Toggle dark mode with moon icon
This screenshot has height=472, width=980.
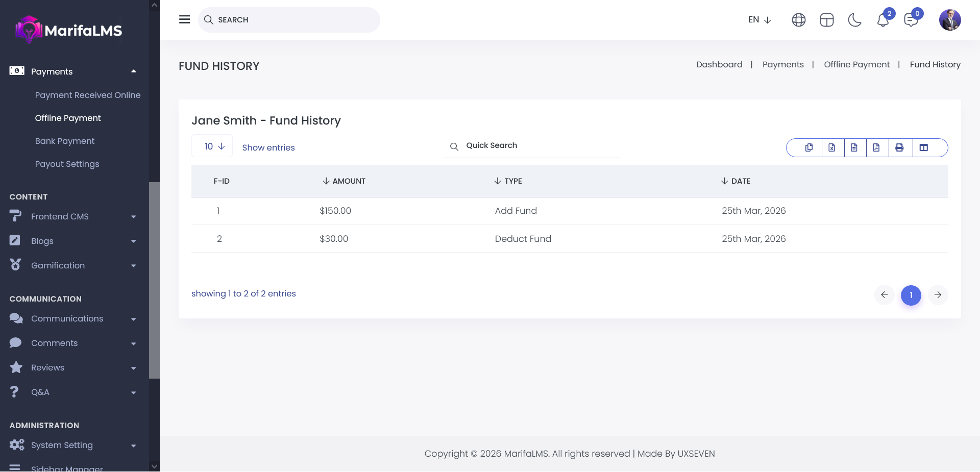(854, 20)
